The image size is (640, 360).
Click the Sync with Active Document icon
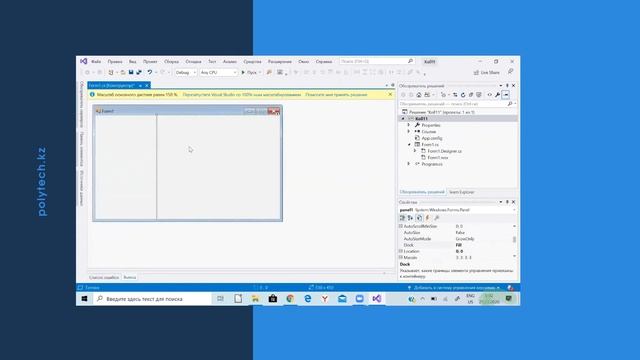[455, 95]
